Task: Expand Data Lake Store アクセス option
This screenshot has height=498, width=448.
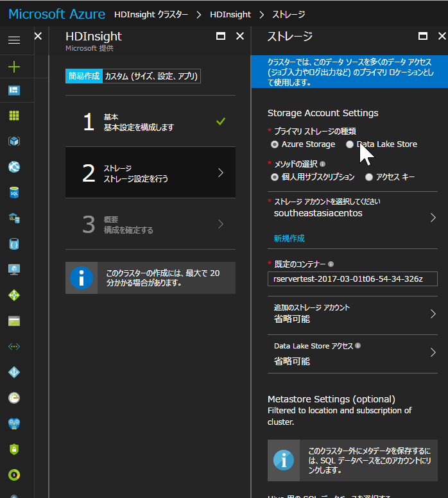Action: (x=352, y=353)
